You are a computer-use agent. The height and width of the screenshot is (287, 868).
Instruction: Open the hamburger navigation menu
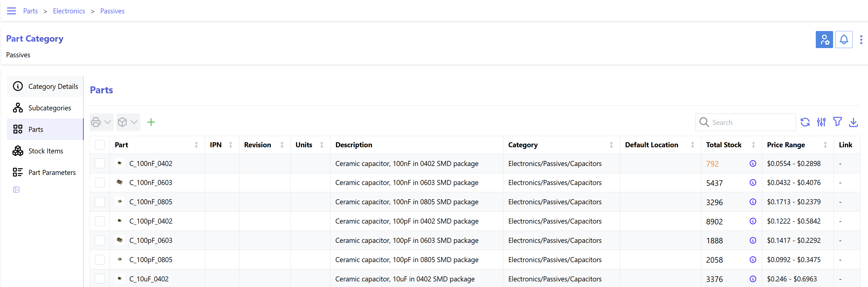coord(11,11)
